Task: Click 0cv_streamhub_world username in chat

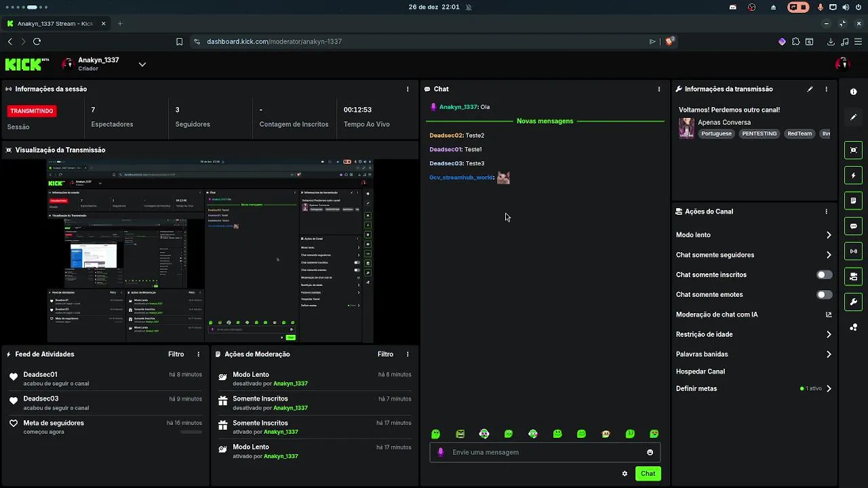Action: tap(461, 178)
